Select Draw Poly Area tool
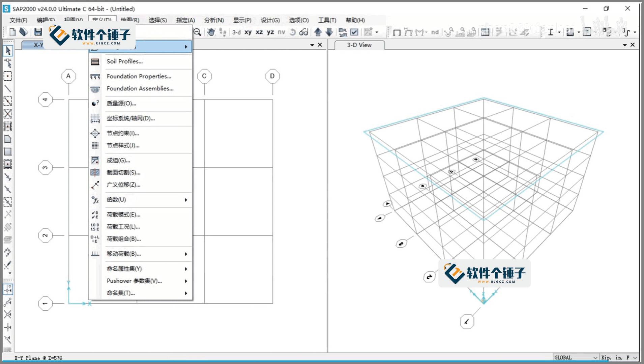The width and height of the screenshot is (644, 364). click(8, 139)
